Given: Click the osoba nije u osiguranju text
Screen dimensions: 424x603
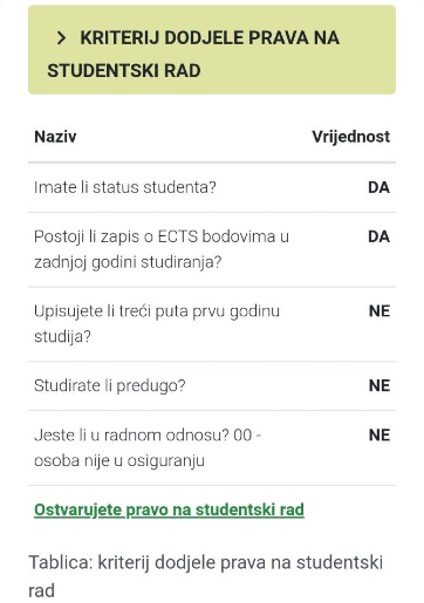Looking at the screenshot, I should click(119, 461).
